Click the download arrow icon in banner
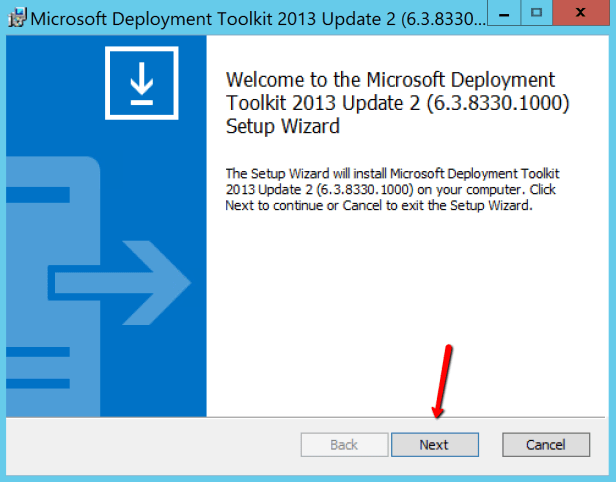This screenshot has height=482, width=616. coord(141,83)
